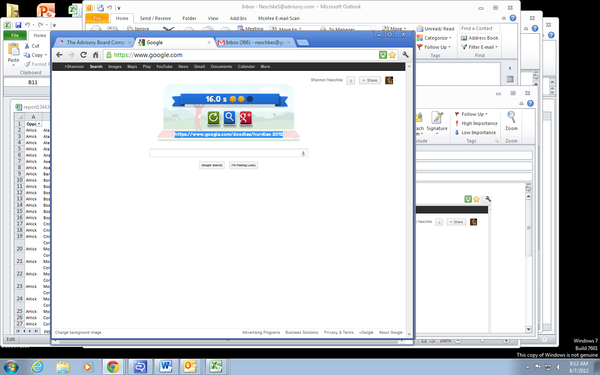Switch to Gmail Inbox (366) tab
This screenshot has height=375, width=600.
[255, 42]
